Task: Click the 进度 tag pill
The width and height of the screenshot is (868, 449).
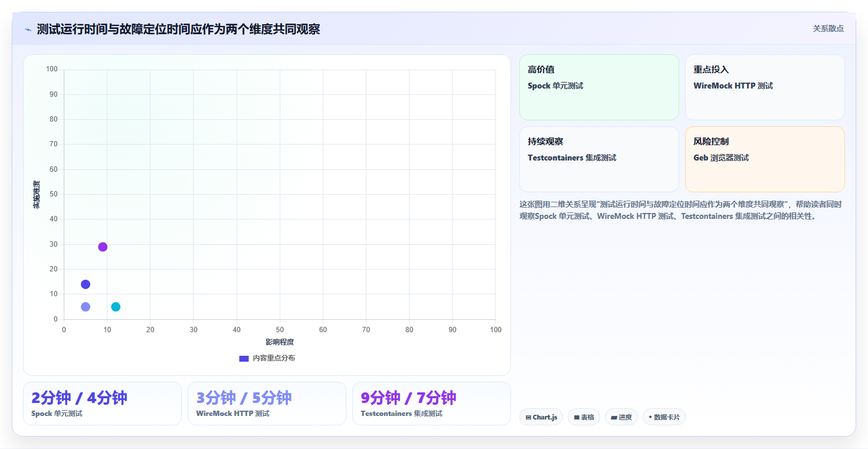Action: [621, 417]
